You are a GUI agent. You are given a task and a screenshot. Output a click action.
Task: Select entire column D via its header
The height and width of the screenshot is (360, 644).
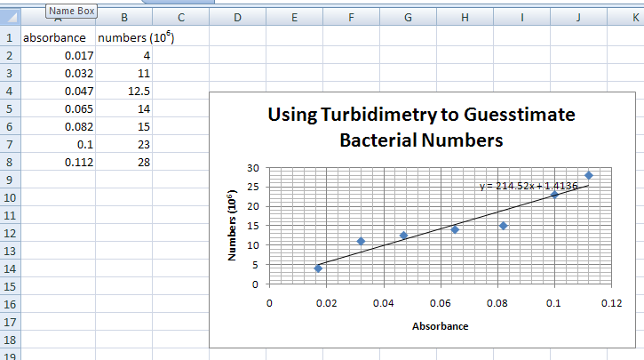click(237, 17)
